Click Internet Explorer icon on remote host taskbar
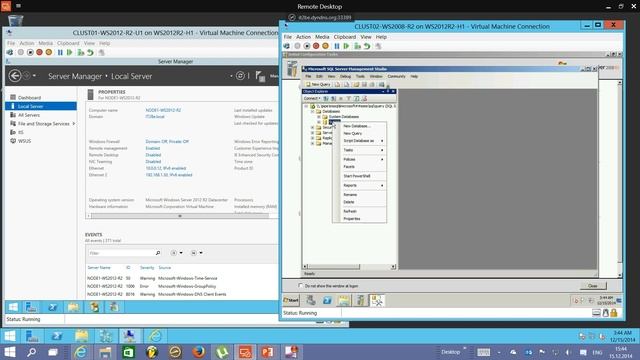Viewport: 640px width, 360px height. coord(155,336)
